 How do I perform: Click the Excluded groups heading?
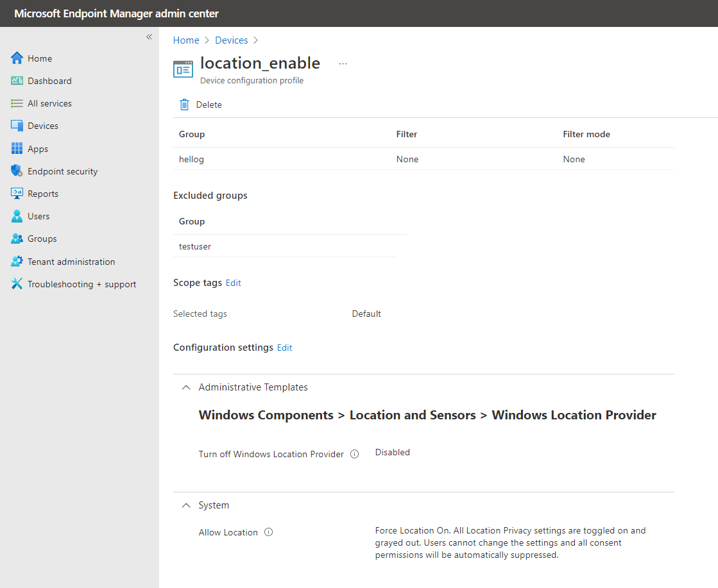point(210,196)
